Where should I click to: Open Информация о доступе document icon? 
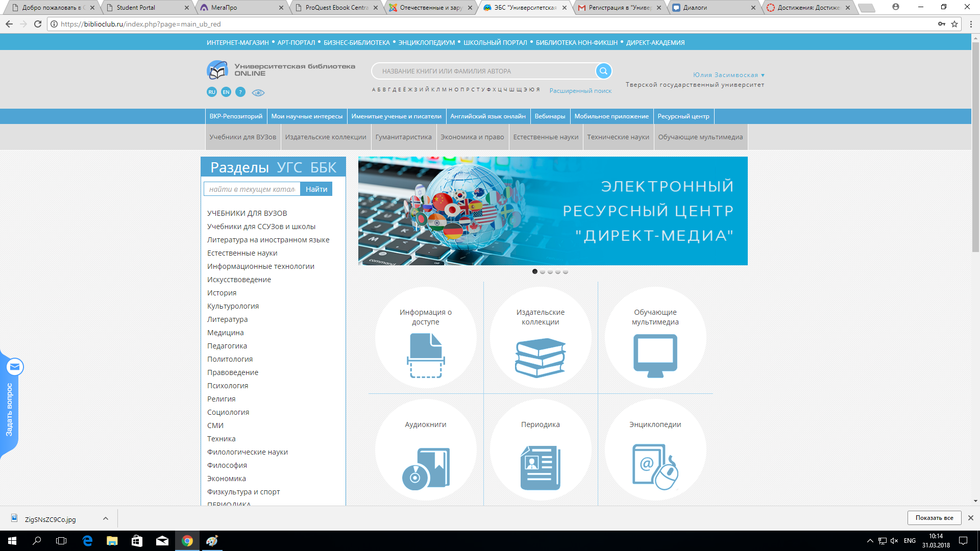click(x=426, y=355)
